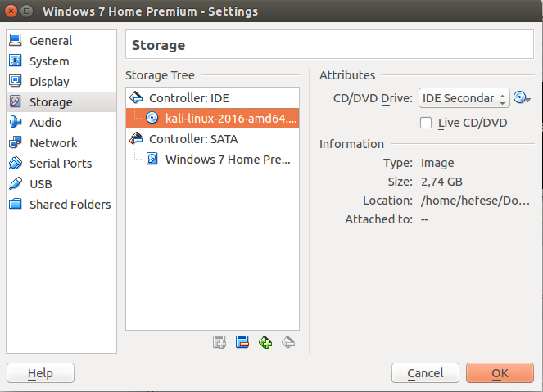Click the IDE controller icon

point(136,97)
